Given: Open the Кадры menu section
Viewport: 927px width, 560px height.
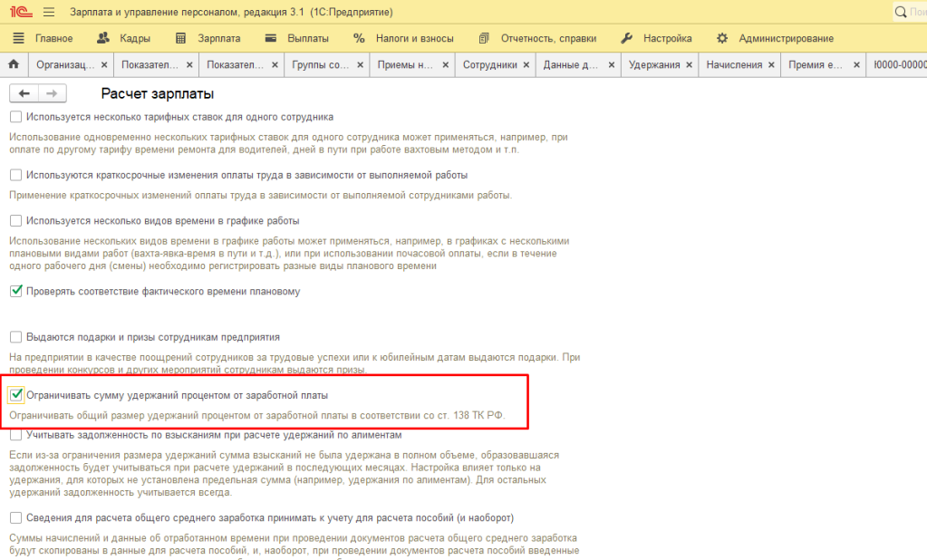Looking at the screenshot, I should pos(123,38).
